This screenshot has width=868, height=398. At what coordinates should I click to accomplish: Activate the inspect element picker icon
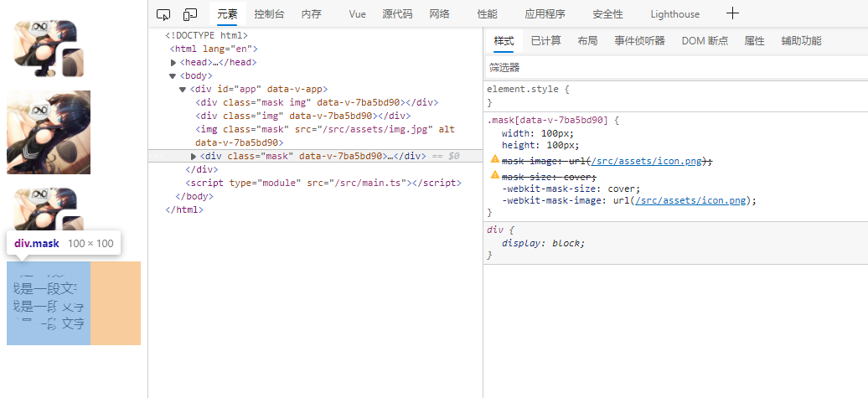point(163,14)
